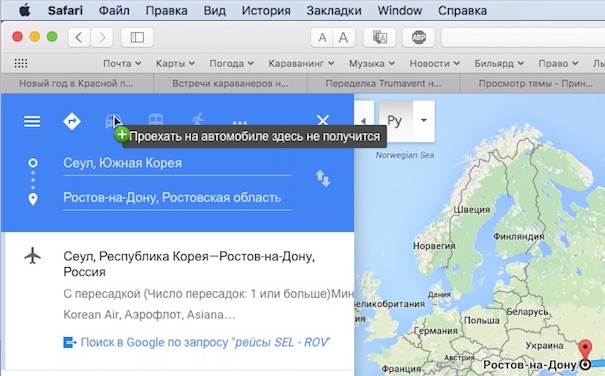Show the Top Sites grid icon
The width and height of the screenshot is (605, 376).
(21, 63)
